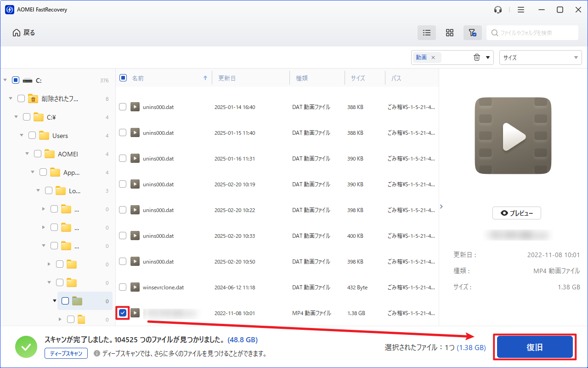Collapse the C: drive tree node

(5, 80)
